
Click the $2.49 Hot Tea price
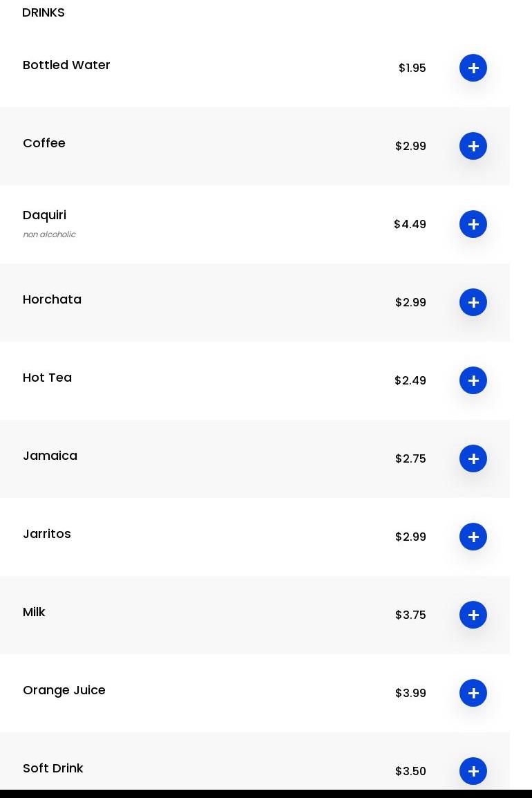pyautogui.click(x=410, y=380)
